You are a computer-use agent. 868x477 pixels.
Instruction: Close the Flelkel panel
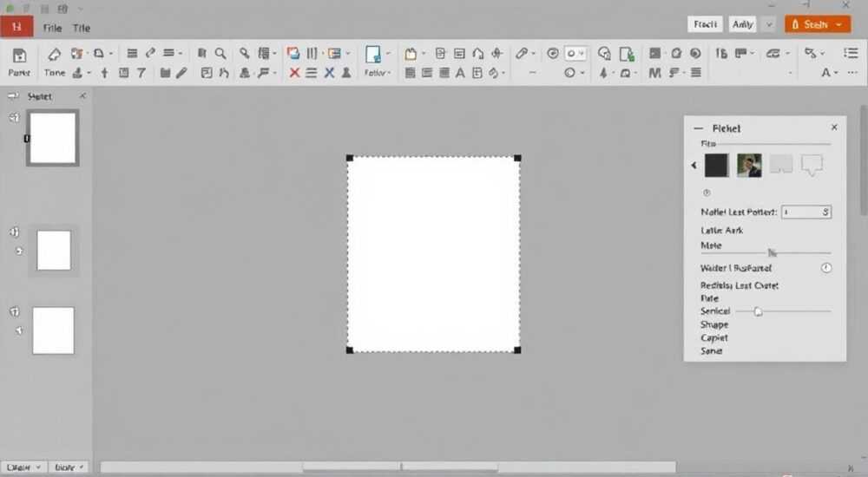pyautogui.click(x=834, y=127)
